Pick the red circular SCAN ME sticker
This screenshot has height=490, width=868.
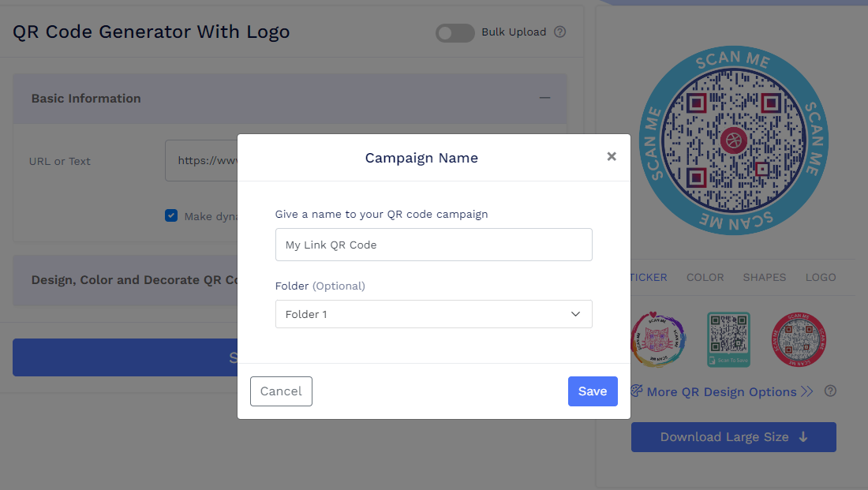click(799, 339)
